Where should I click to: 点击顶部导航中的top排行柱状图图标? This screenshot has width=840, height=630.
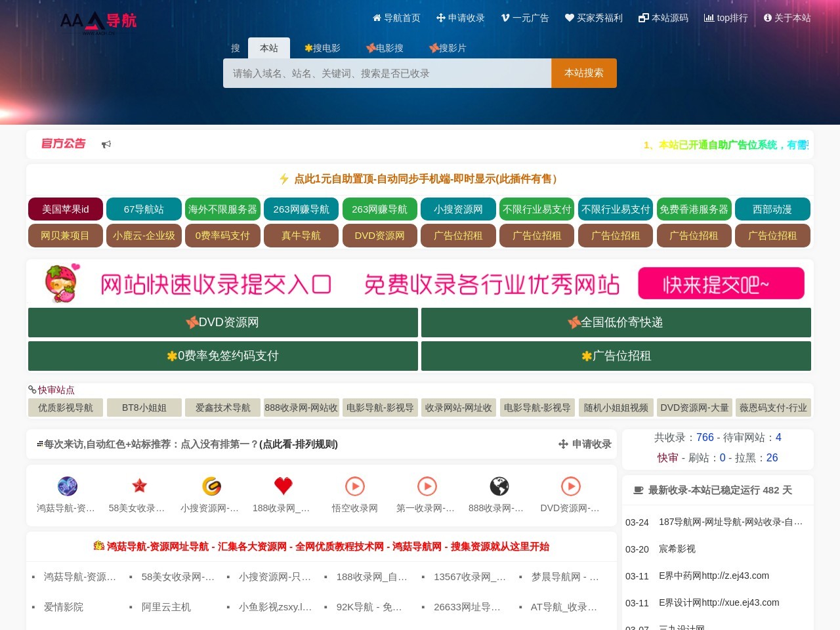pyautogui.click(x=711, y=18)
